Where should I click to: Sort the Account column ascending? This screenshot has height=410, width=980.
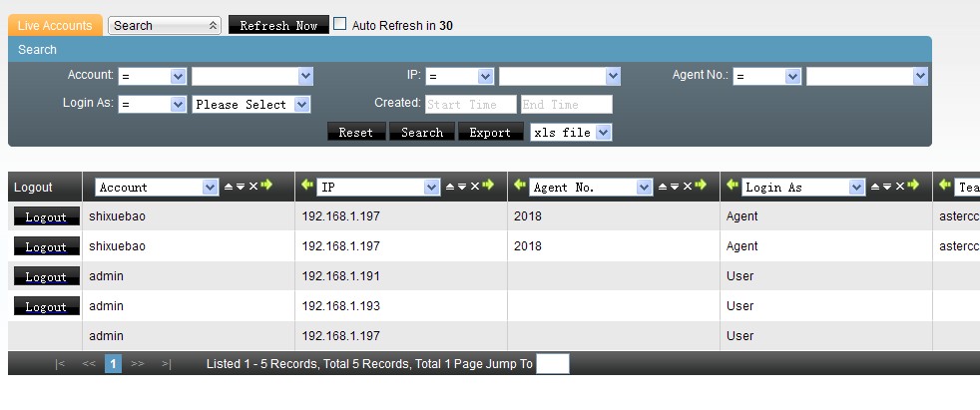click(x=228, y=187)
